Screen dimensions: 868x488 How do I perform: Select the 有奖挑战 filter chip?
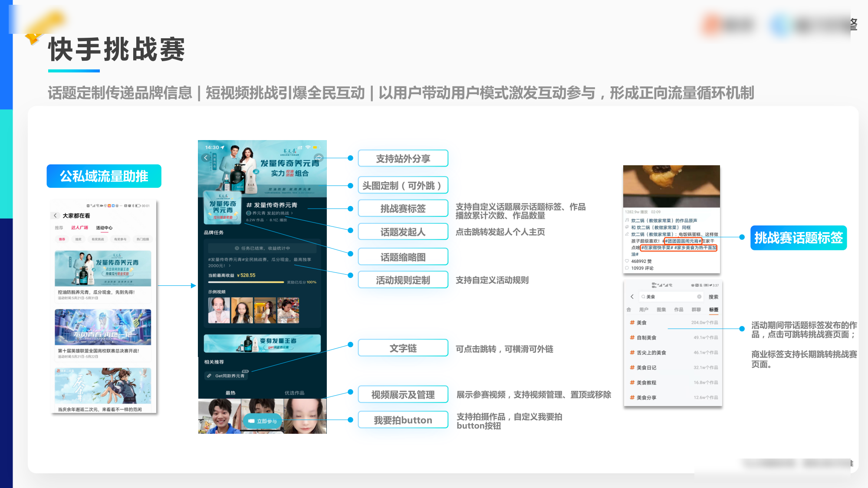click(98, 239)
